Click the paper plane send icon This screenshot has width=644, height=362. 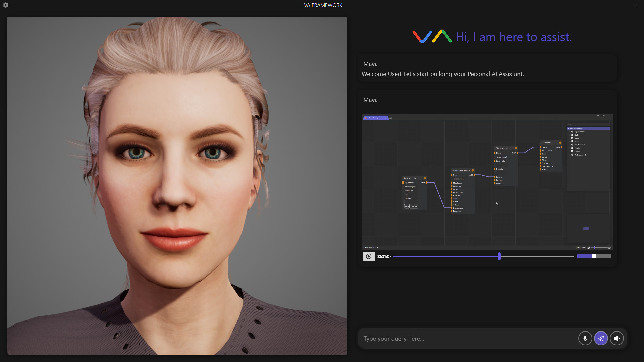[x=601, y=338]
